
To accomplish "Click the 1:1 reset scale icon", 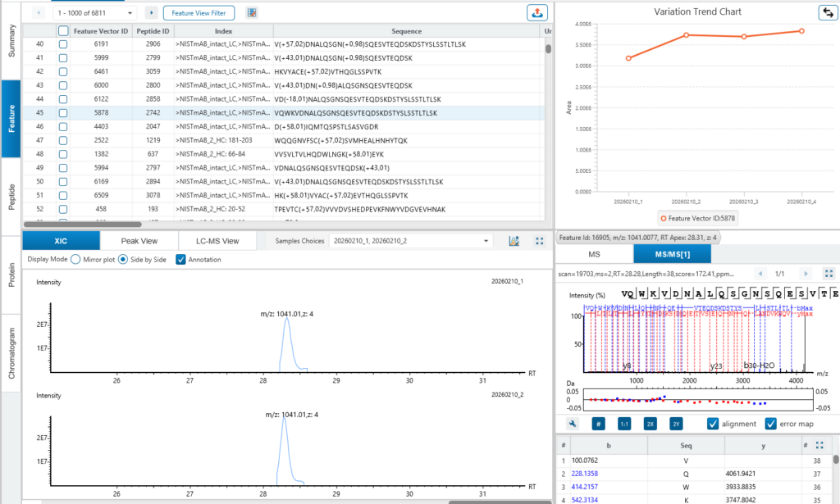I will pyautogui.click(x=624, y=424).
